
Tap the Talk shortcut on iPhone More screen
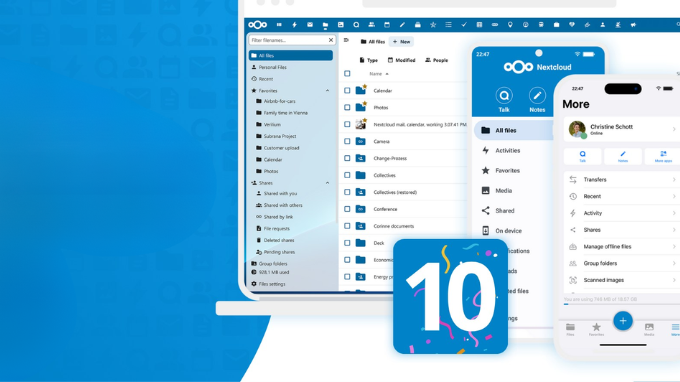[x=582, y=157]
